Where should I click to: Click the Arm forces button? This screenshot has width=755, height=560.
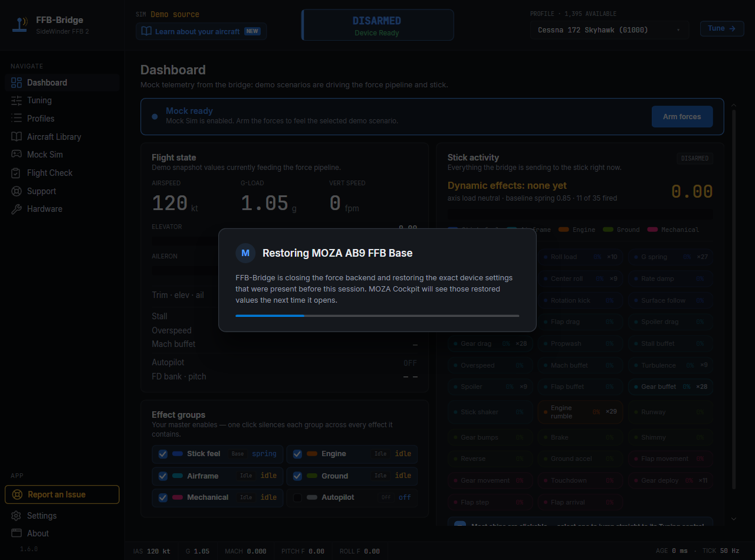[682, 117]
